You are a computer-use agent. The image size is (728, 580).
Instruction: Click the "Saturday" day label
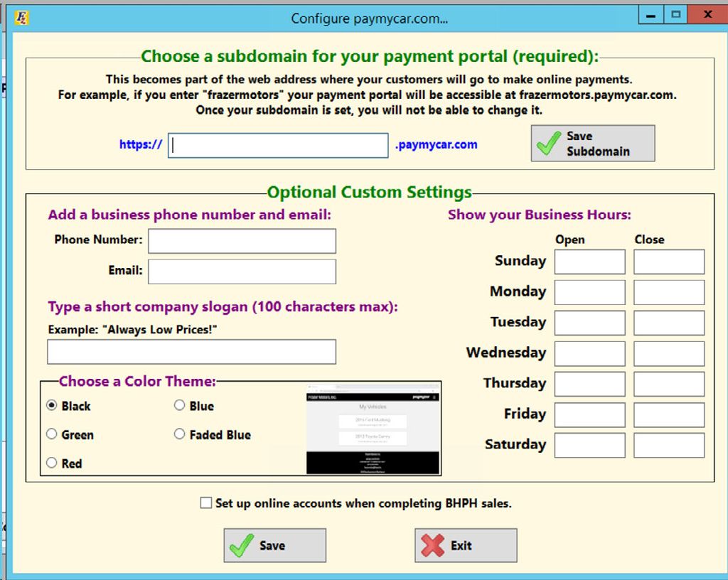click(x=515, y=444)
